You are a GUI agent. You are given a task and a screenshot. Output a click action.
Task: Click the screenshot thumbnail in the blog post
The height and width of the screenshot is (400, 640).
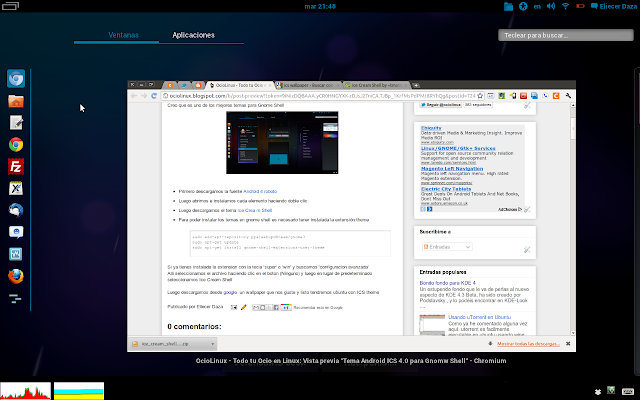[x=282, y=142]
